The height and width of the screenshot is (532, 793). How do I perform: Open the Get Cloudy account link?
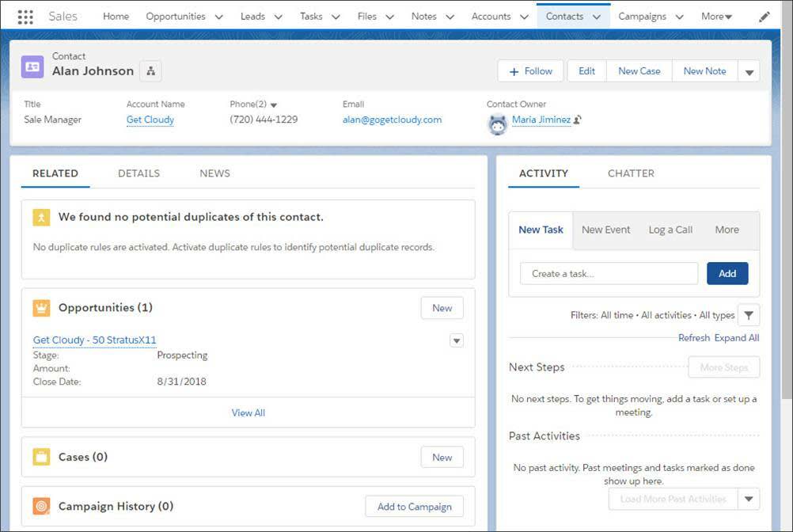[x=150, y=120]
